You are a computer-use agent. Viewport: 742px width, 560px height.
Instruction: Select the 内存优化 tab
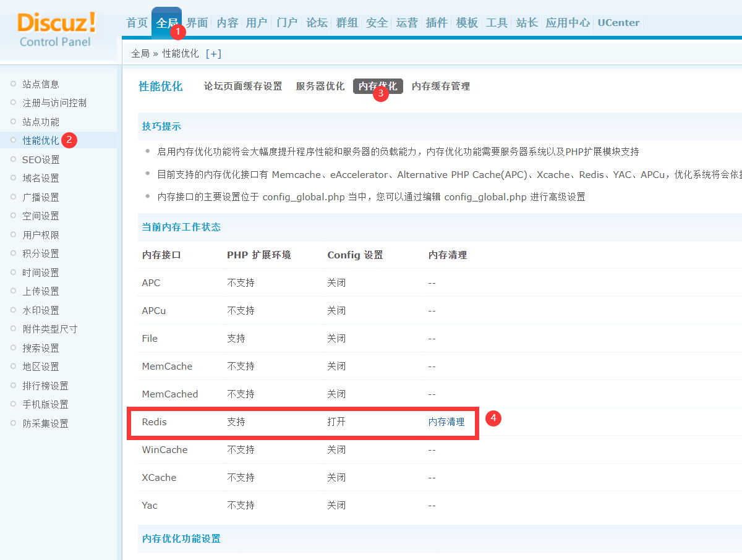[377, 87]
